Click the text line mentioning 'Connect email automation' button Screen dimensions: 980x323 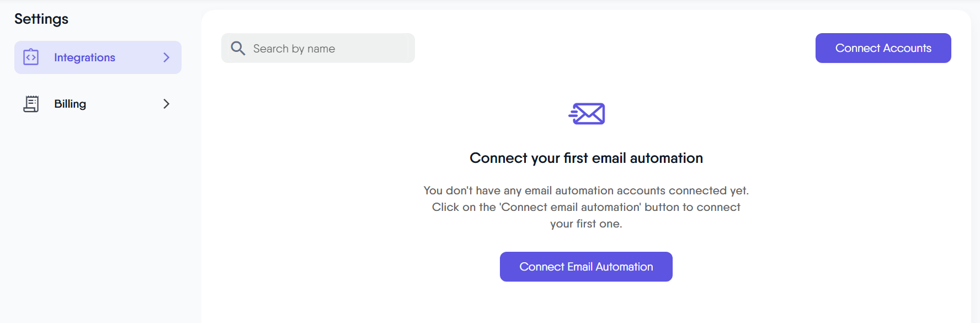pyautogui.click(x=586, y=207)
